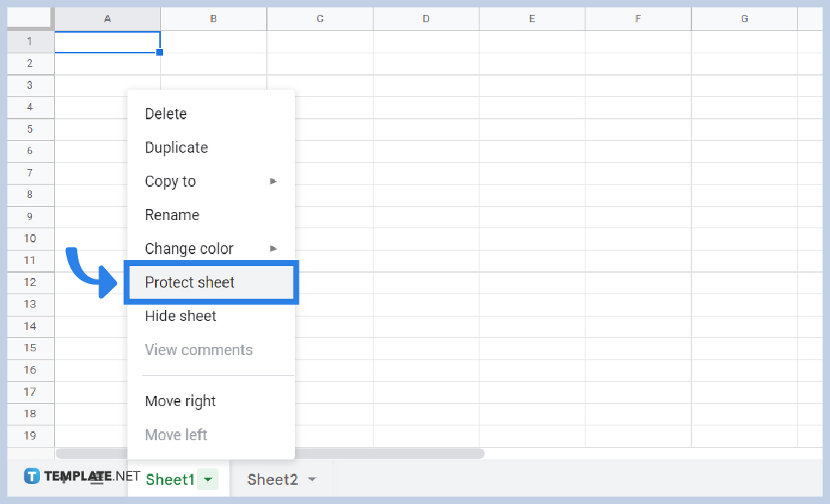The height and width of the screenshot is (504, 830).
Task: Switch to the Sheet2 tab
Action: coord(274,480)
